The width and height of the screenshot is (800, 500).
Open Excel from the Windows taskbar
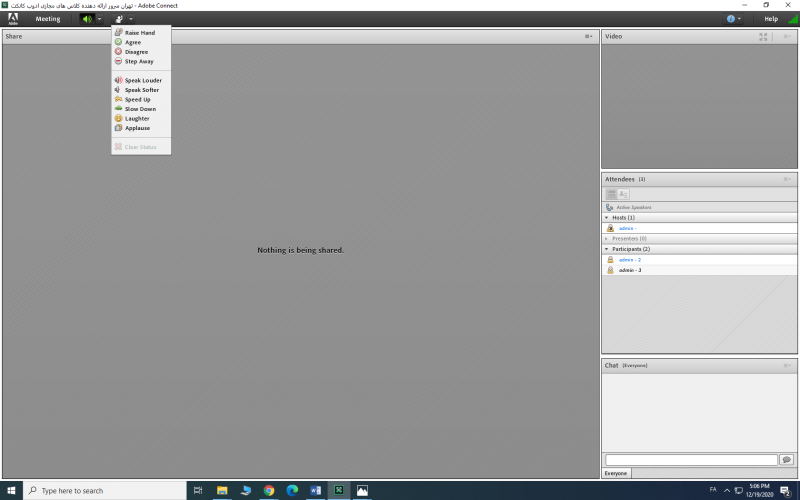[x=339, y=491]
